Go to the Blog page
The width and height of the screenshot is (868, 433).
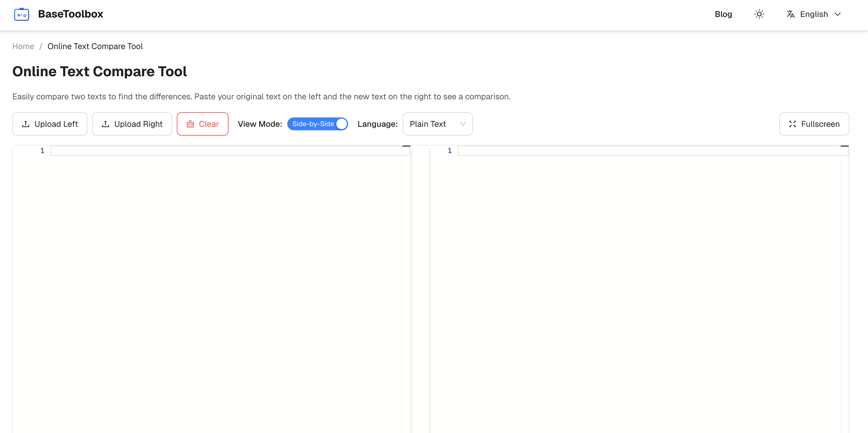pyautogui.click(x=723, y=14)
